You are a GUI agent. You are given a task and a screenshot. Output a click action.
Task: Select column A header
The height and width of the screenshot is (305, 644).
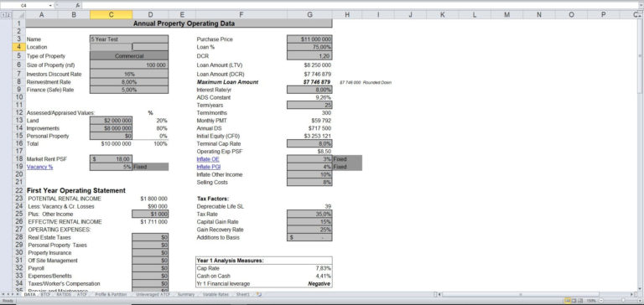[41, 15]
